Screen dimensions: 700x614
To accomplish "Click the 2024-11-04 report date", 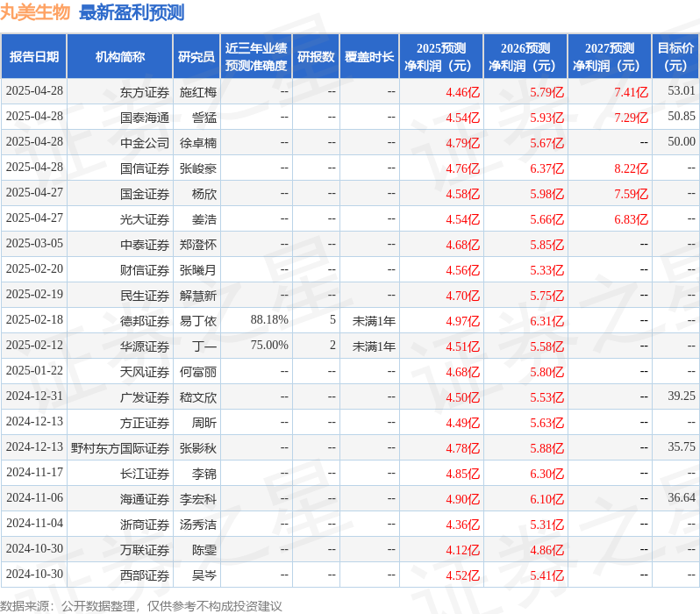I will coord(34,524).
